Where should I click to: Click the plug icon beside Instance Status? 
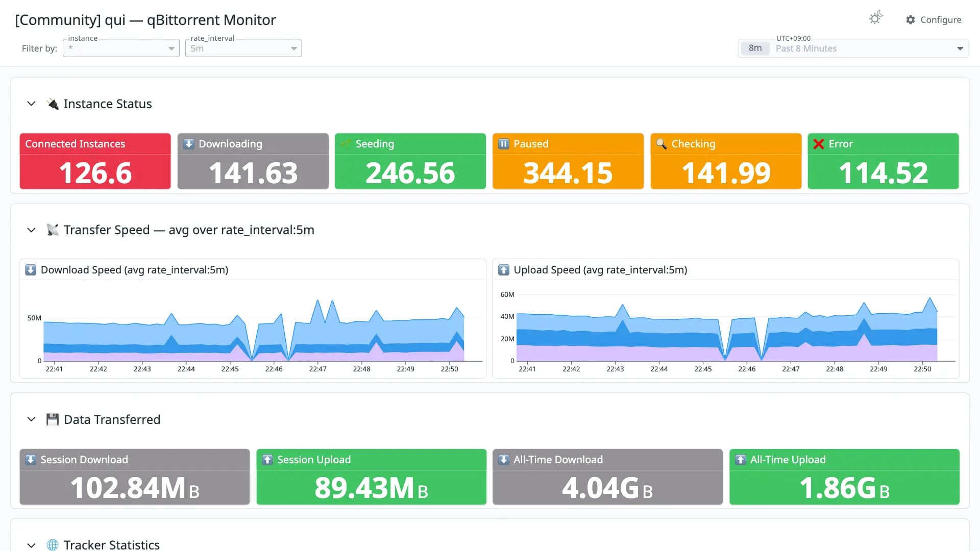point(53,104)
